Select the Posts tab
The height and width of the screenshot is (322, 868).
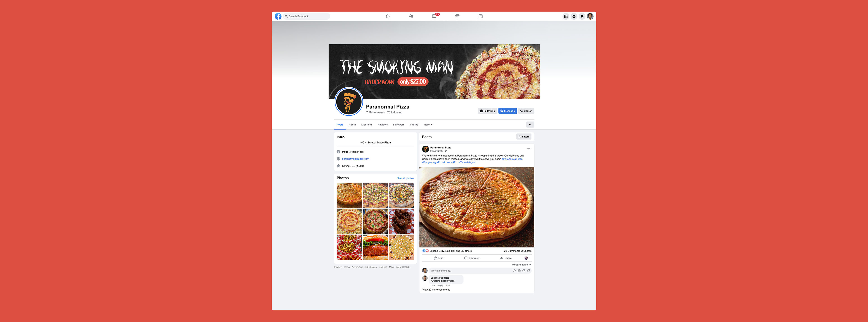340,125
